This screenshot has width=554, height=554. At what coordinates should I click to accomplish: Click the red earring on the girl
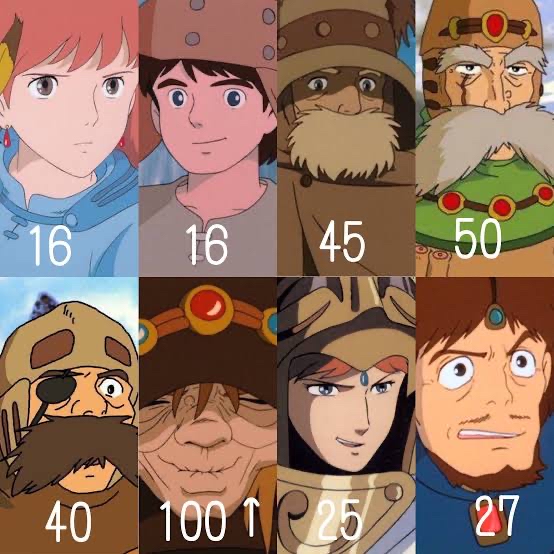point(7,137)
